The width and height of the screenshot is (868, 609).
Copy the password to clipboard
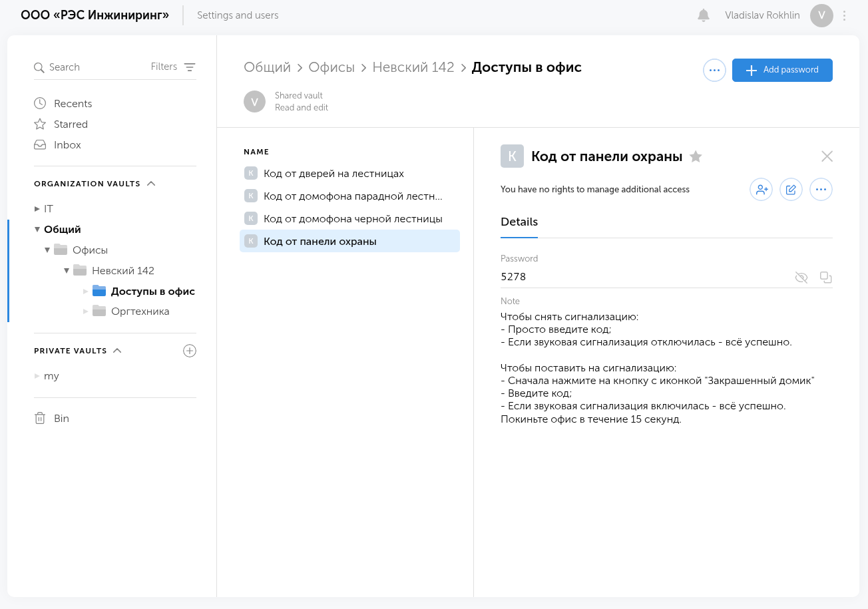point(825,277)
